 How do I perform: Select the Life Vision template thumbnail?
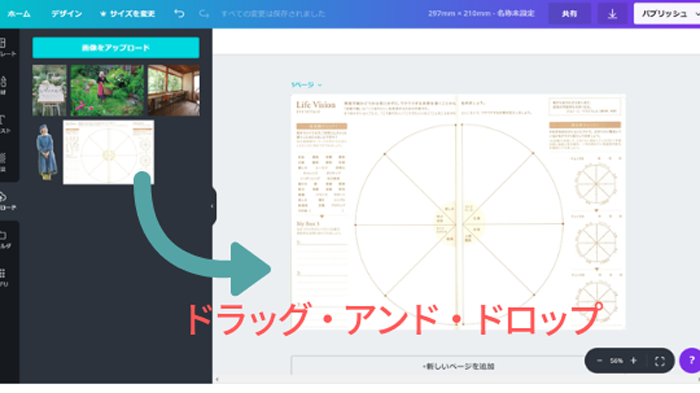click(108, 152)
